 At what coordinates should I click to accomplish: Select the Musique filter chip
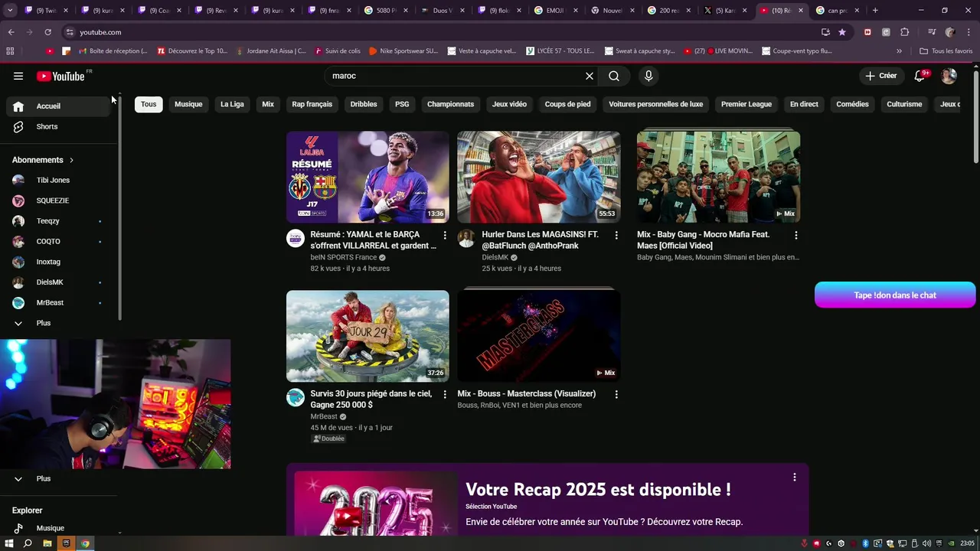[188, 104]
